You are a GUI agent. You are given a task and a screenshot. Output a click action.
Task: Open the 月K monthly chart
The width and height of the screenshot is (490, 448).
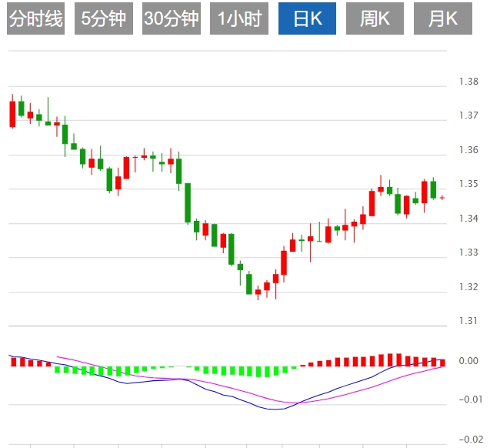pyautogui.click(x=442, y=18)
